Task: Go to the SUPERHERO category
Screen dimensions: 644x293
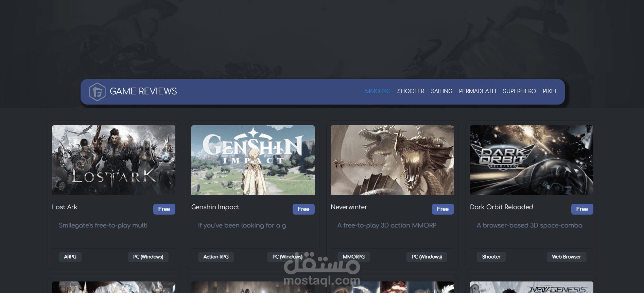Action: 519,91
